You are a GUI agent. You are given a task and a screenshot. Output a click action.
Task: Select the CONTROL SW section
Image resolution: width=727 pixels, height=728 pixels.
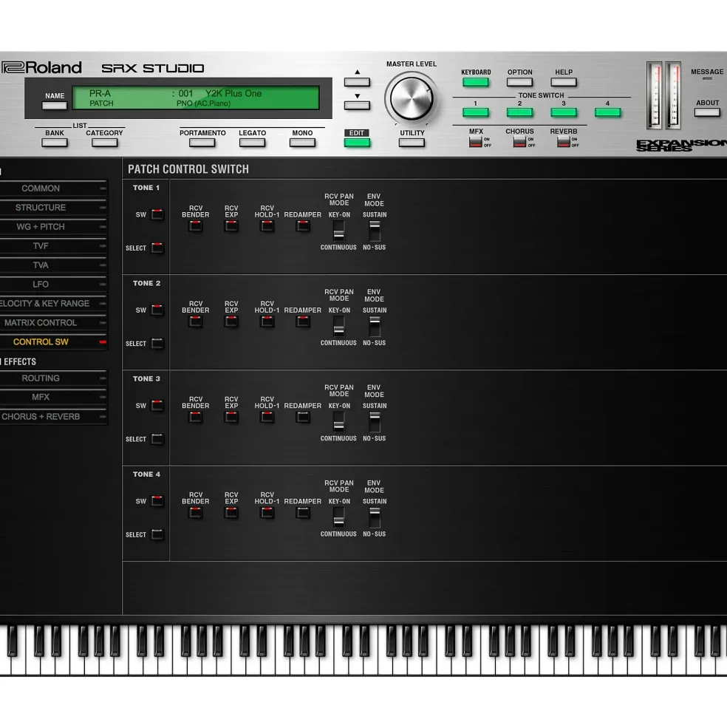(52, 341)
